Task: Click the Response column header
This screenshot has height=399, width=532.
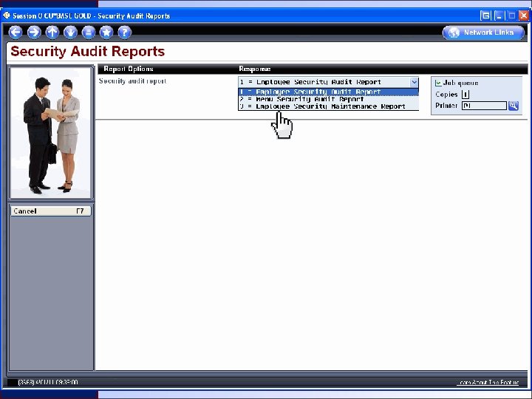Action: pyautogui.click(x=254, y=69)
